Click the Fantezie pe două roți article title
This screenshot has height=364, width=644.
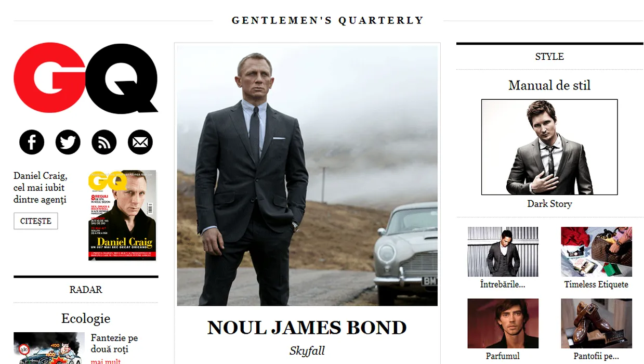[114, 344]
